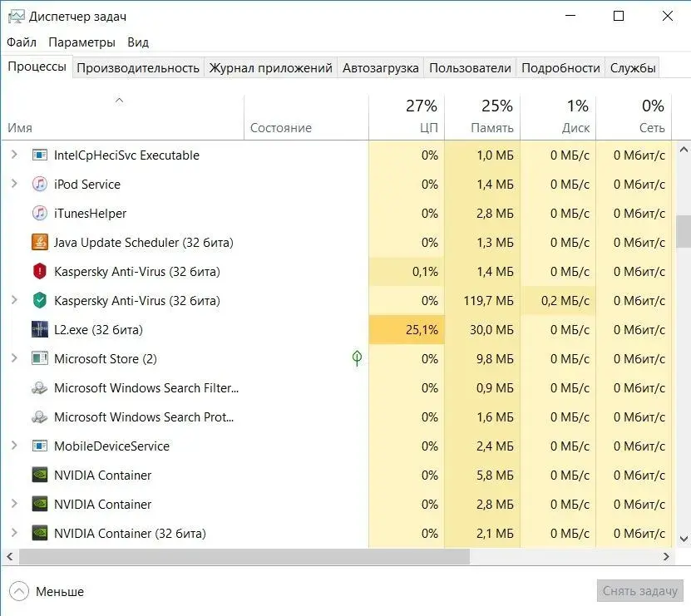Click the L2.exe process icon
The image size is (691, 616).
[40, 329]
